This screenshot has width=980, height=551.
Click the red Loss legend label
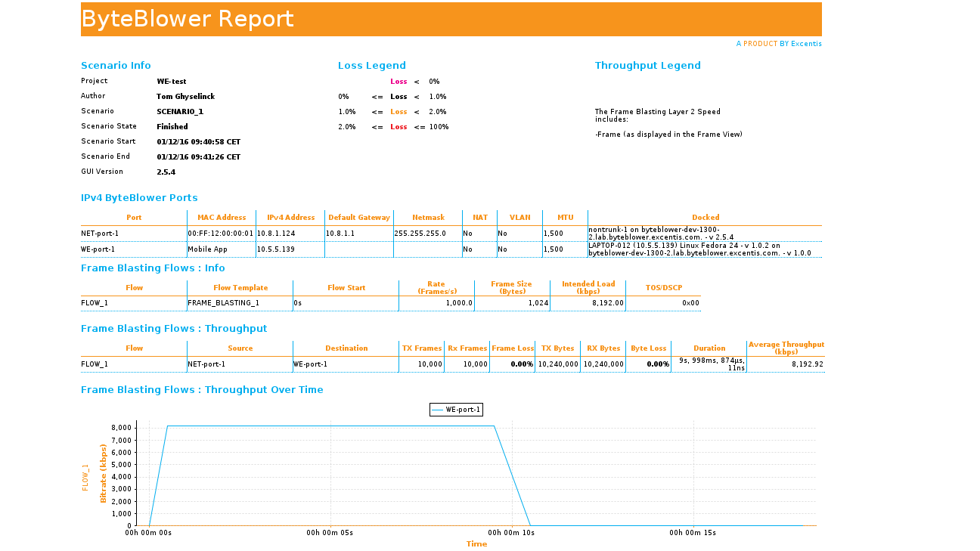coord(399,127)
